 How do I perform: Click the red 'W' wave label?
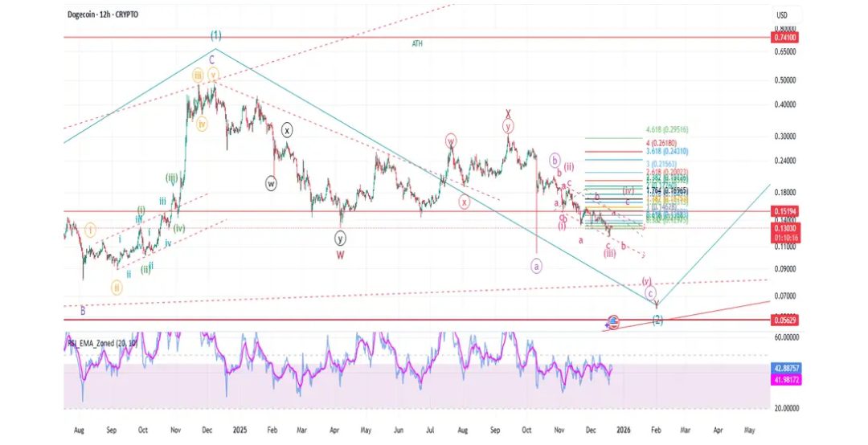point(341,255)
